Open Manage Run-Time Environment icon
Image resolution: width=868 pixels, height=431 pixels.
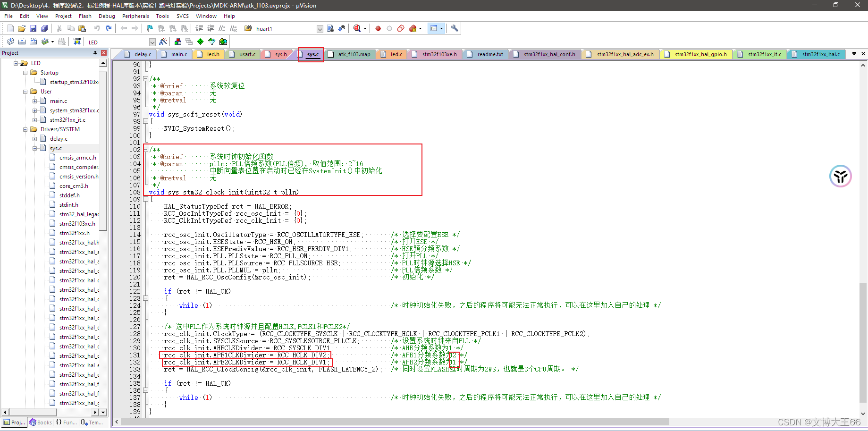coord(201,42)
